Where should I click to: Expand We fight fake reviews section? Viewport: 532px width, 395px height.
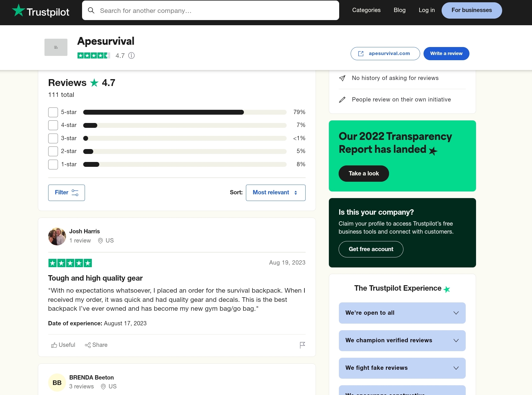pos(402,368)
